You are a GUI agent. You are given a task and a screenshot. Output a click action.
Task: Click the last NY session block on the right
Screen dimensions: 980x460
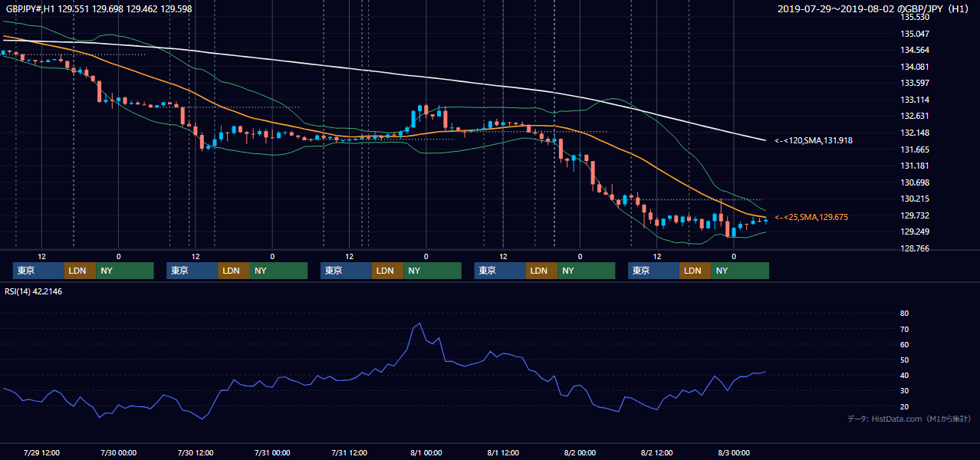[740, 271]
